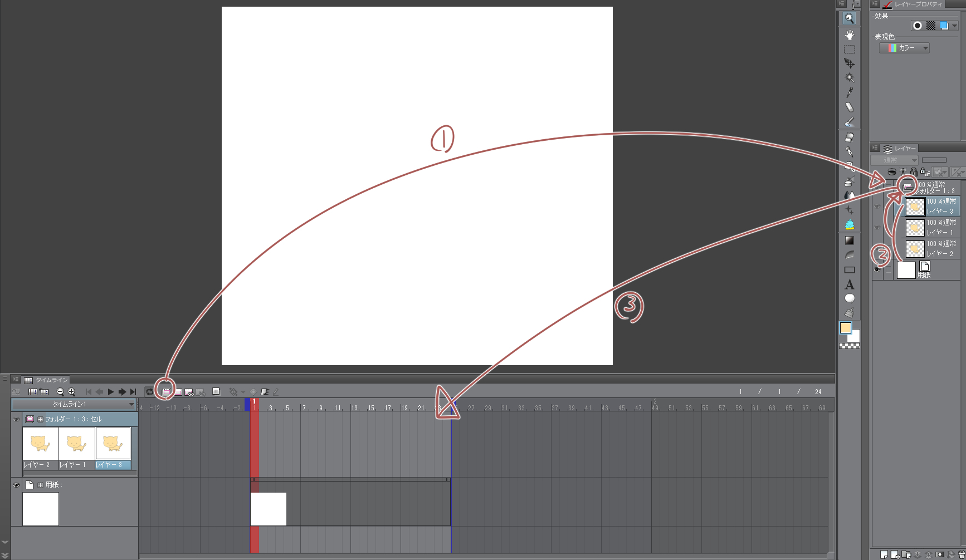Step to the next frame
The width and height of the screenshot is (966, 560).
click(122, 392)
